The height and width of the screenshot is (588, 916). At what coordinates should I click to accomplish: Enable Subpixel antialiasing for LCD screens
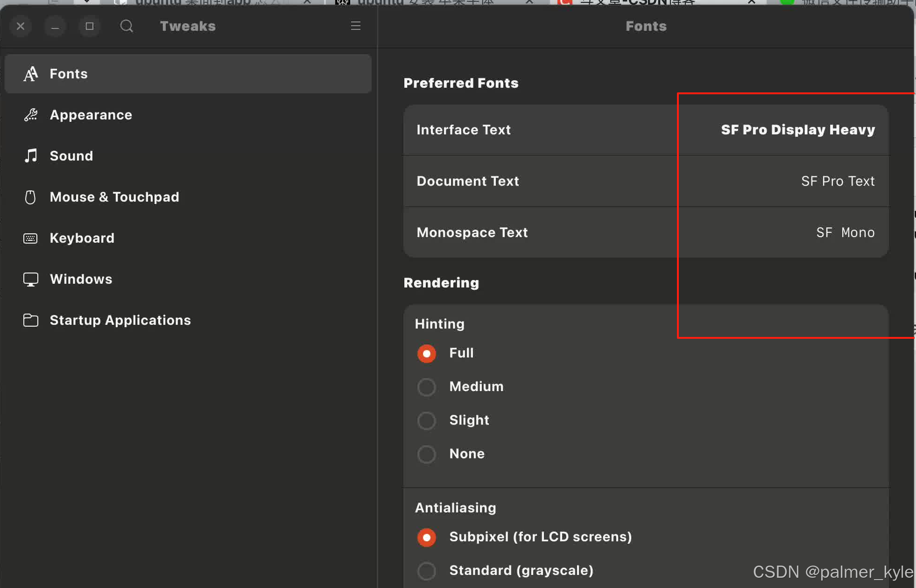coord(427,537)
